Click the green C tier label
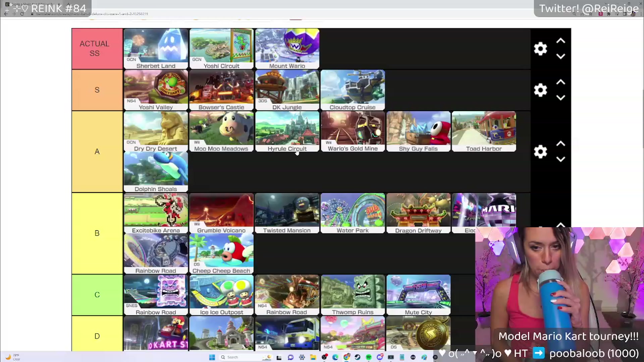Screen dimensions: 644x362 pos(97,295)
